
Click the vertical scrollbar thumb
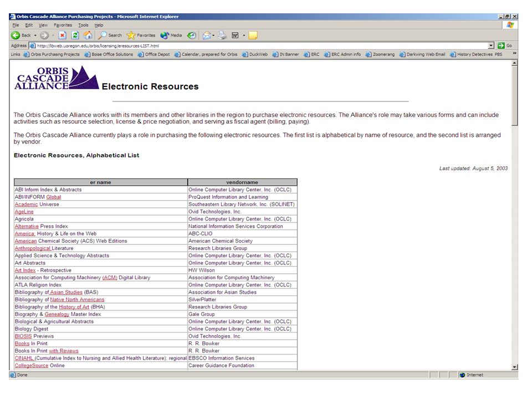(514, 96)
